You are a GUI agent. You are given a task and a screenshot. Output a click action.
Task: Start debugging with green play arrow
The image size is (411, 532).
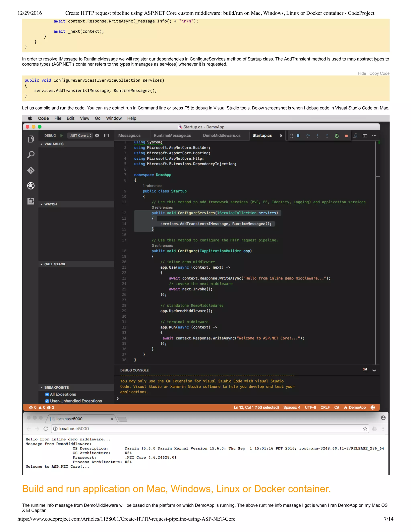tap(62, 136)
